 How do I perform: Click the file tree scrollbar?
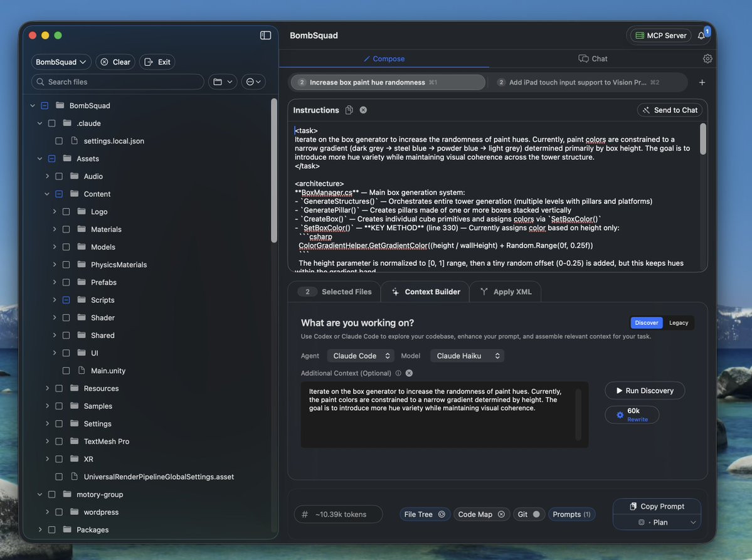[274, 170]
